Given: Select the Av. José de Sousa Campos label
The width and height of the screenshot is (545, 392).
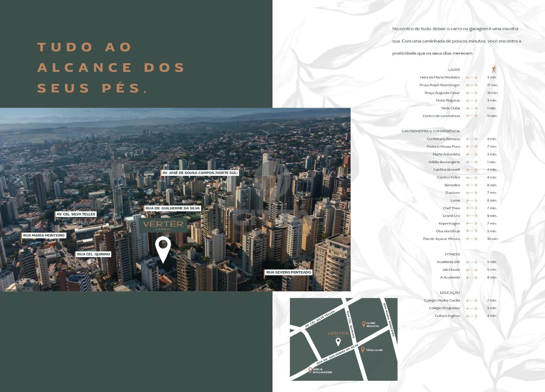Looking at the screenshot, I should click(x=200, y=173).
